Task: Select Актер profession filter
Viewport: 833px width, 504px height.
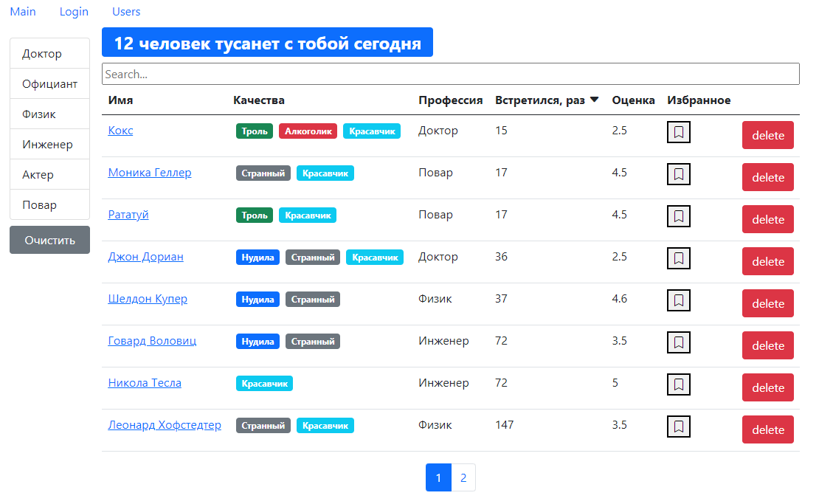Action: pos(50,174)
